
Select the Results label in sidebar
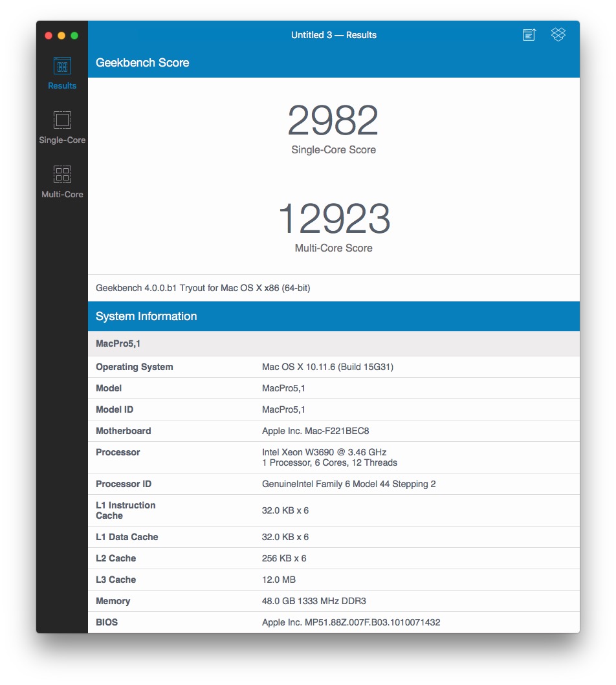tap(62, 85)
